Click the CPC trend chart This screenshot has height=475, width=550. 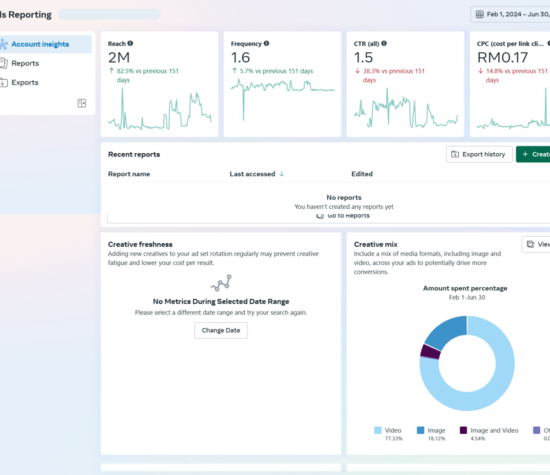pyautogui.click(x=513, y=109)
